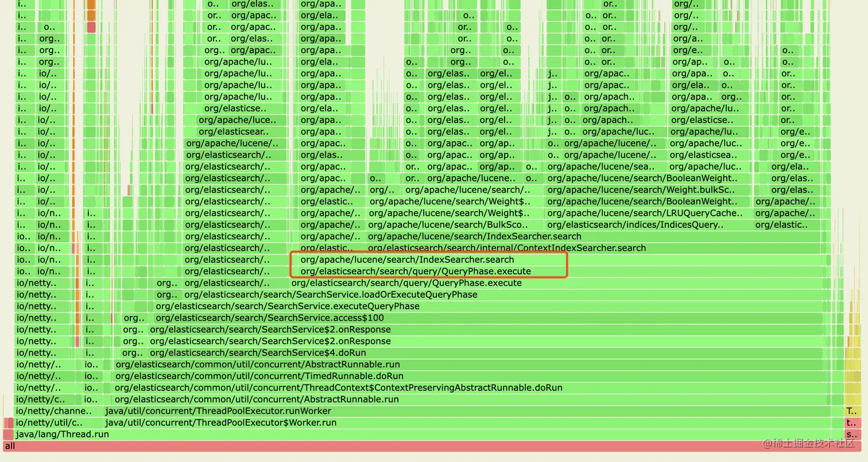Select the org/apache/luce.. frame

click(241, 121)
